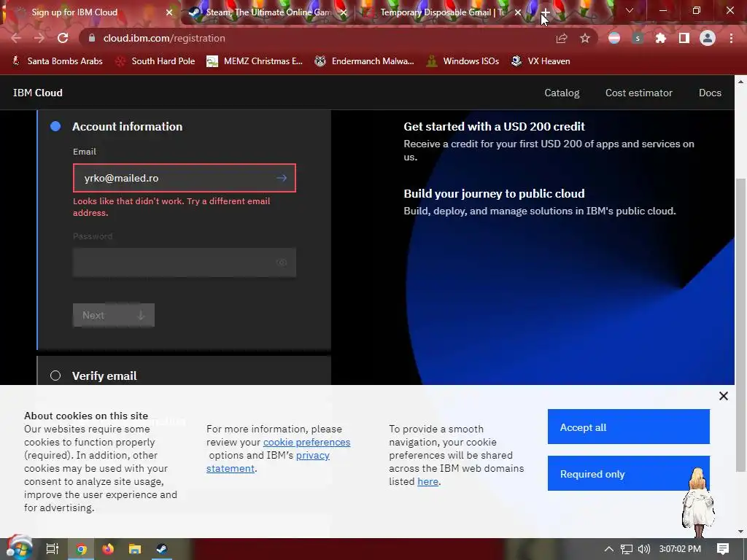747x560 pixels.
Task: Show hidden system tray icons
Action: point(609,549)
